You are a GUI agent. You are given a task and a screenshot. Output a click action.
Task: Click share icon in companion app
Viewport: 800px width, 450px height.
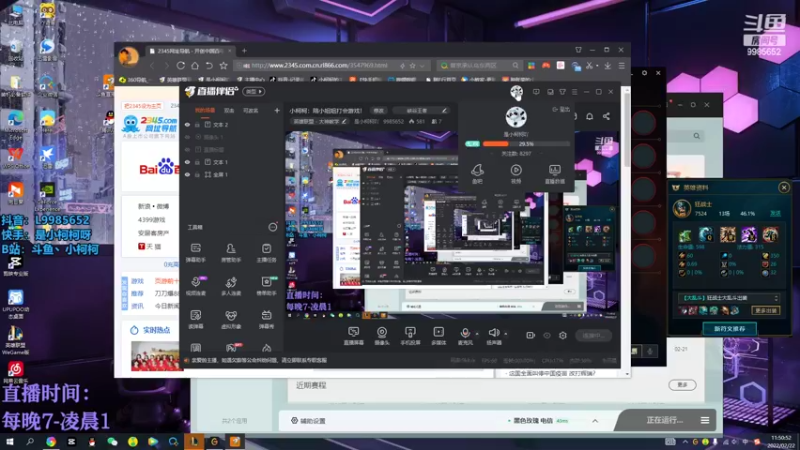click(x=606, y=116)
